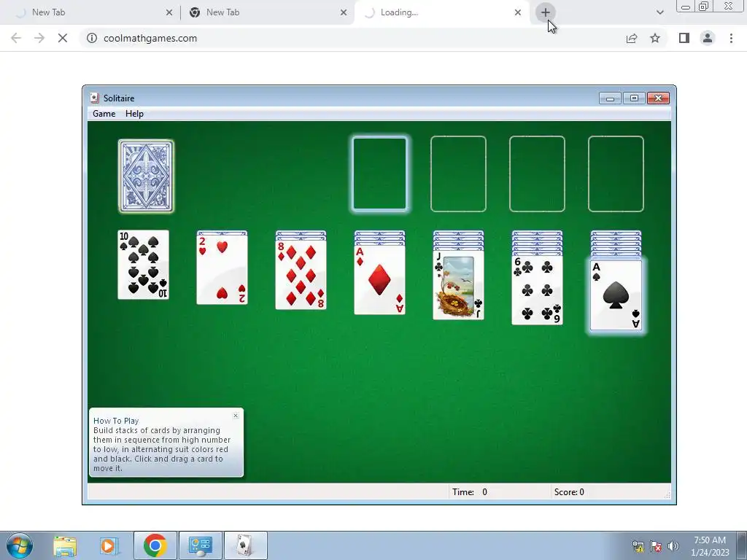Toggle the browser side panel

(684, 38)
